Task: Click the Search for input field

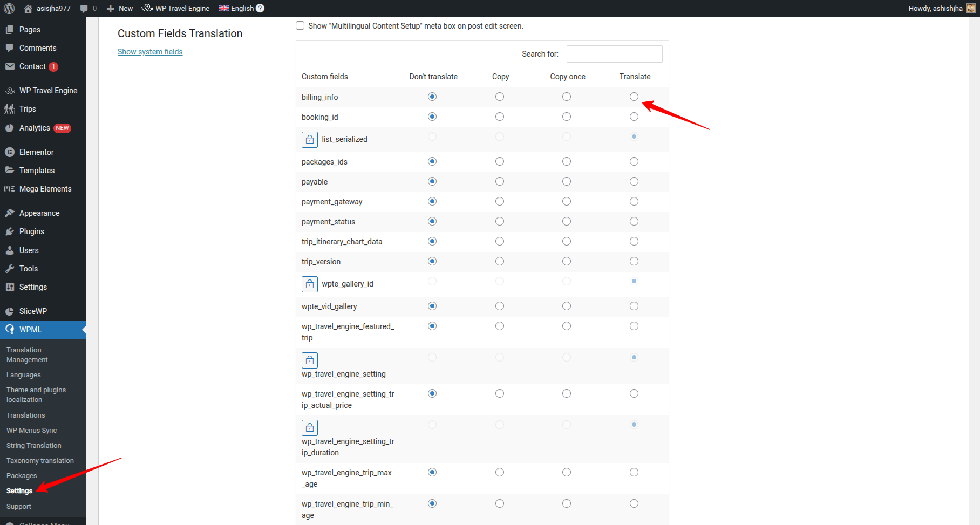Action: [615, 54]
